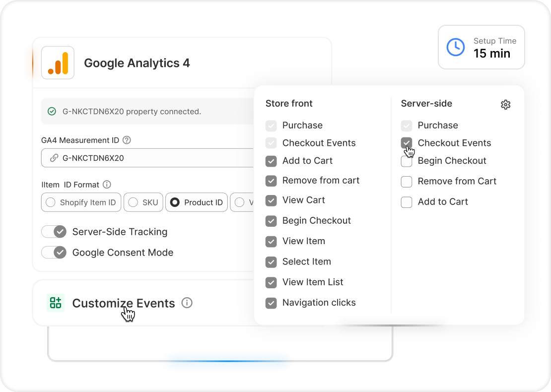Click the G-NKCTDN6X20 property connected message
Viewport: 551px width, 392px height.
(147, 111)
